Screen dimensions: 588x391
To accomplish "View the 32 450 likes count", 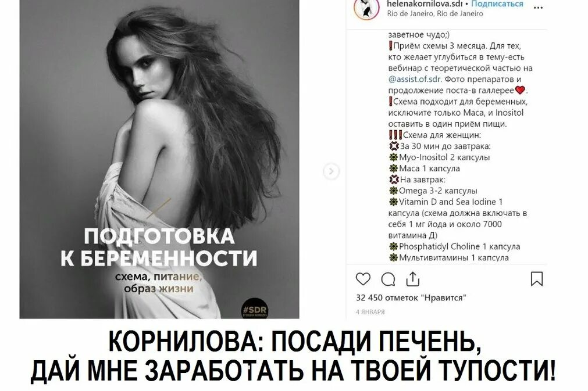I will 411,298.
